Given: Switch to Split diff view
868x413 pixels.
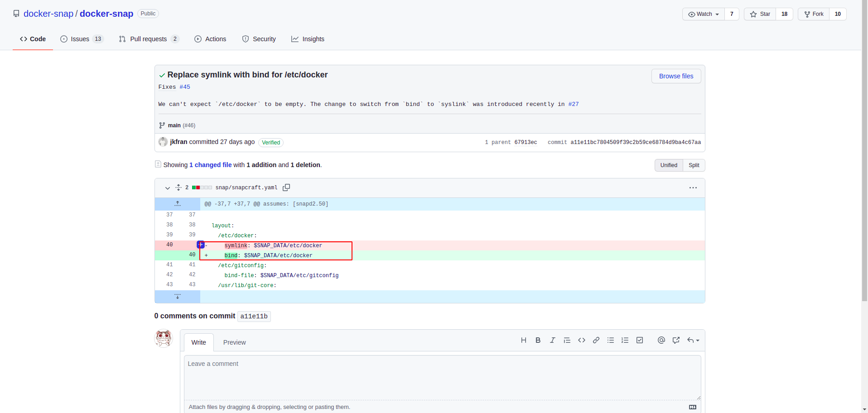Looking at the screenshot, I should [694, 165].
